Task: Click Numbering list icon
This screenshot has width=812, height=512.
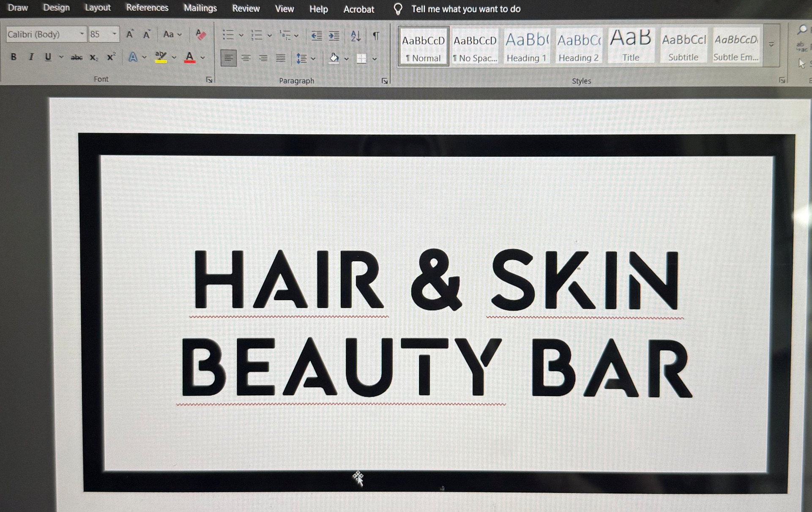Action: pos(257,35)
